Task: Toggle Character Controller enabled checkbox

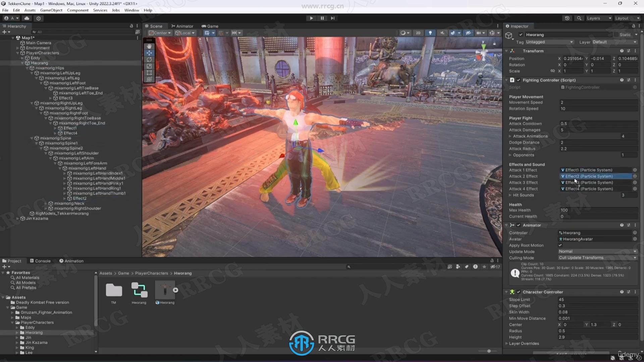Action: pyautogui.click(x=519, y=292)
